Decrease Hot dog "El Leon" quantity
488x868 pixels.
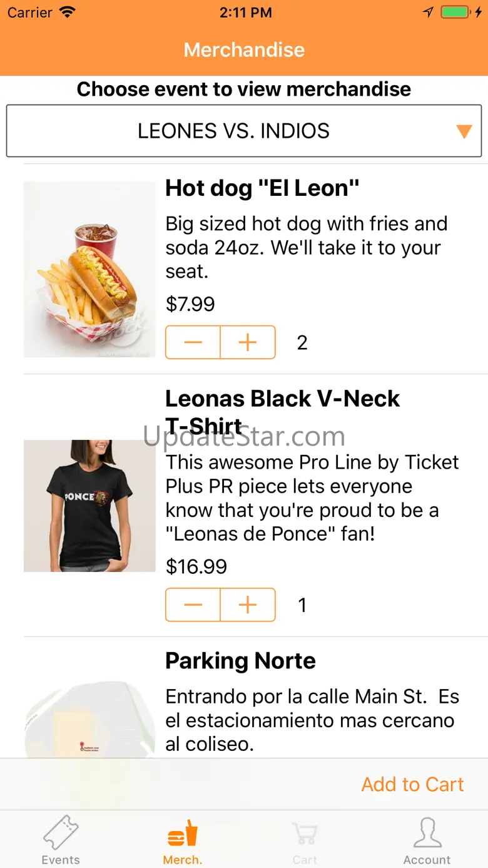tap(193, 342)
